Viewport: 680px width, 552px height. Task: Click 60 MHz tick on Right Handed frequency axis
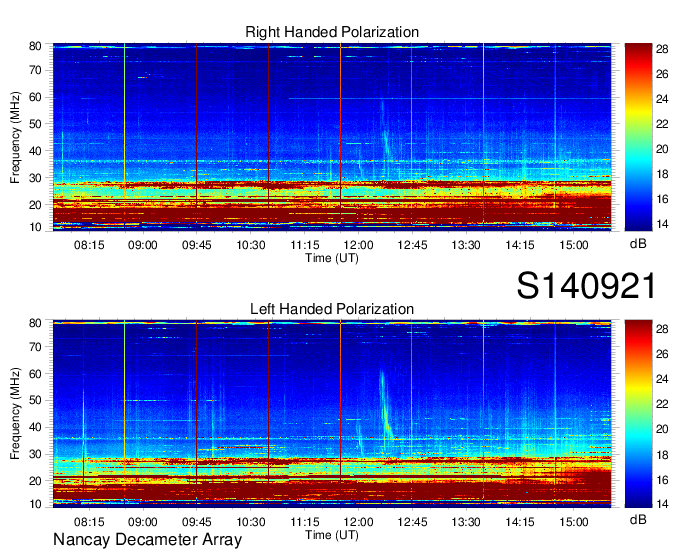point(35,97)
